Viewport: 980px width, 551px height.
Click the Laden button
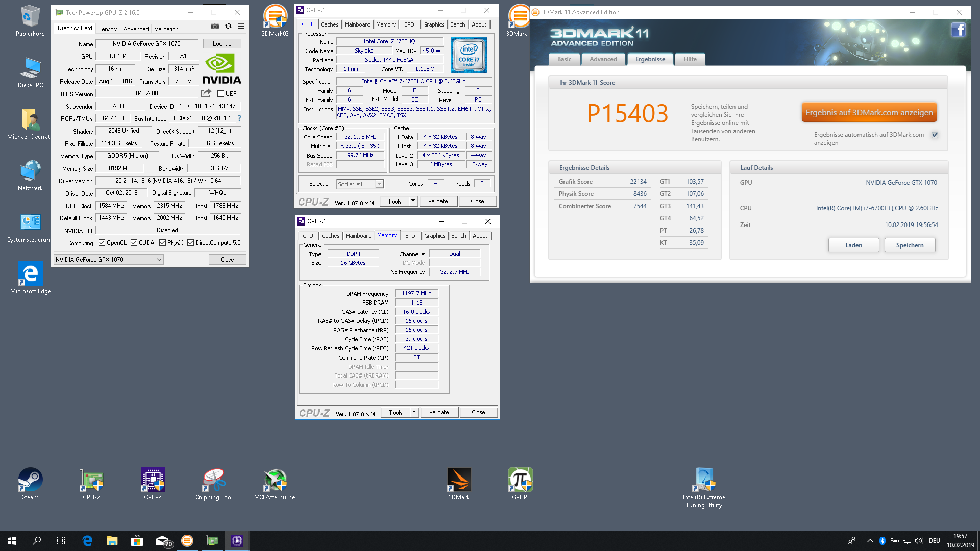[x=853, y=245]
